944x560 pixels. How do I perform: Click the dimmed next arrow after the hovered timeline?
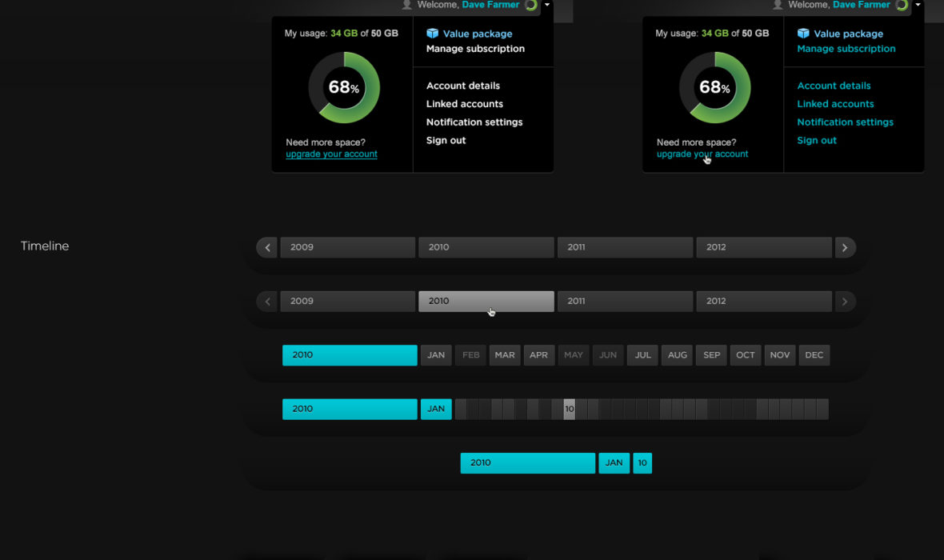845,302
